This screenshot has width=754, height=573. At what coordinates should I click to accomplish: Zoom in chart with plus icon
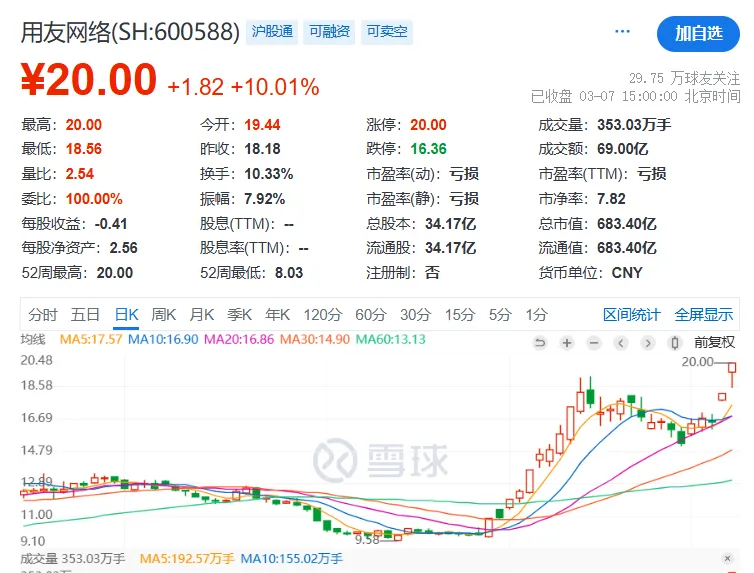[567, 343]
